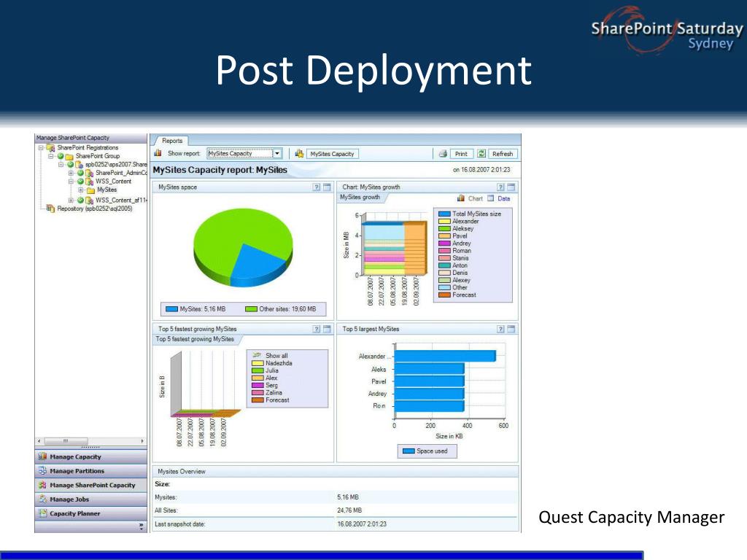Open help for Top 5 fastest growing panel
Screen dimensions: 747x560
[x=317, y=329]
